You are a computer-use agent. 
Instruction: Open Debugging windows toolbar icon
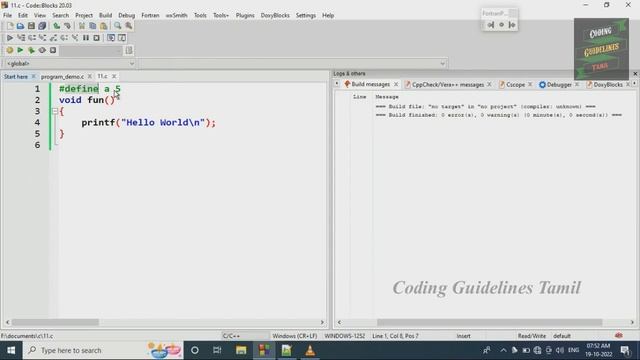(111, 38)
